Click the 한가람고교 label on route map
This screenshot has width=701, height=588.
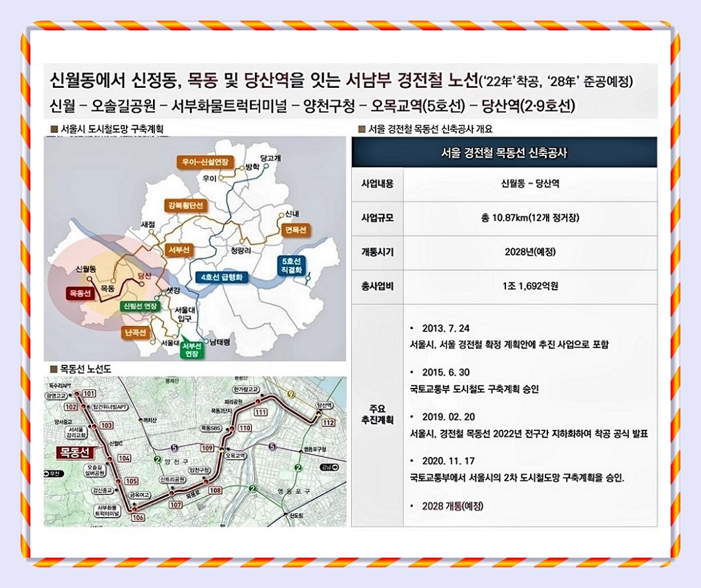pyautogui.click(x=246, y=389)
